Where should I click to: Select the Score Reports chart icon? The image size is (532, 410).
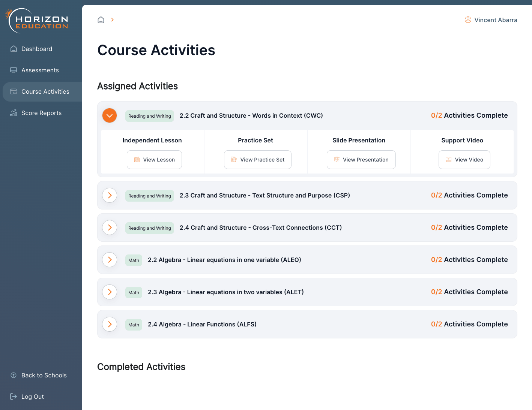click(x=14, y=113)
